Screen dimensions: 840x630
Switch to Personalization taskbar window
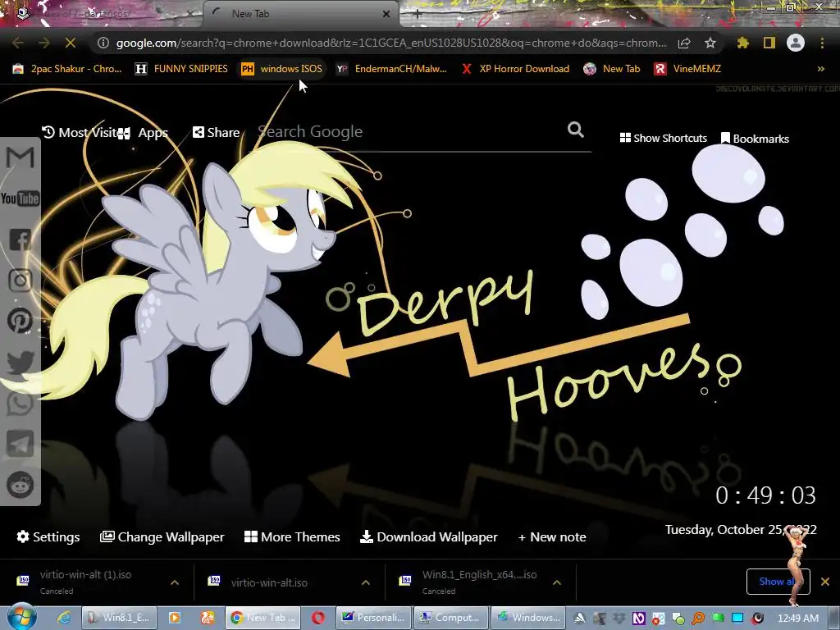(x=373, y=618)
